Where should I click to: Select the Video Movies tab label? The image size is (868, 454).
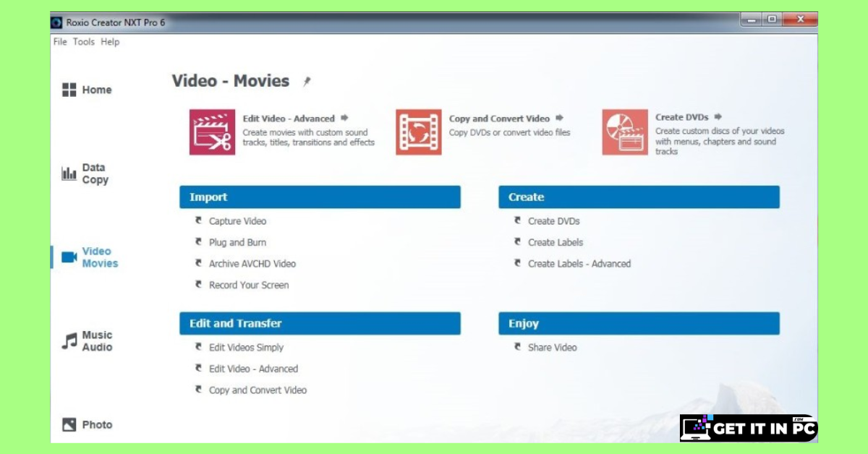click(x=100, y=257)
